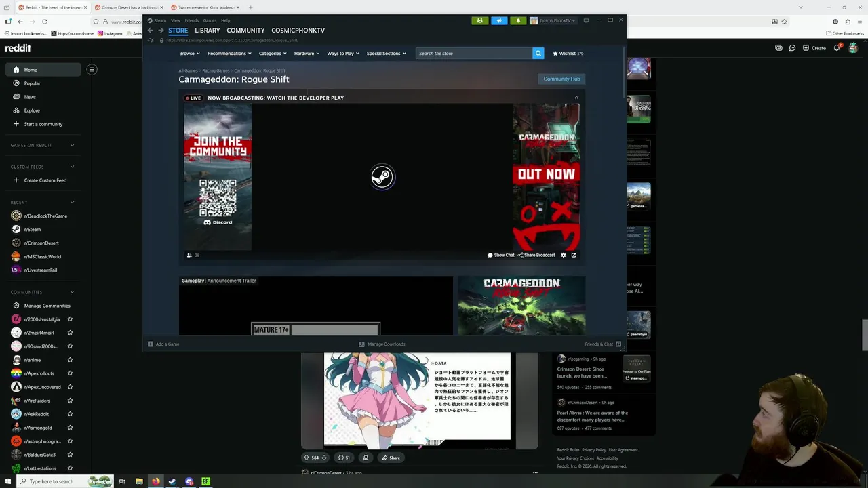Click the Steam announcements megaphone icon

tap(499, 20)
